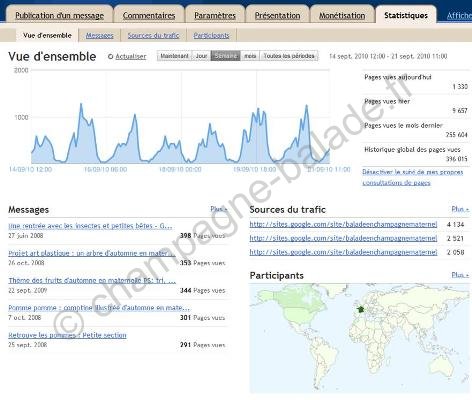Click the 291 Pages vues count

pos(202,345)
